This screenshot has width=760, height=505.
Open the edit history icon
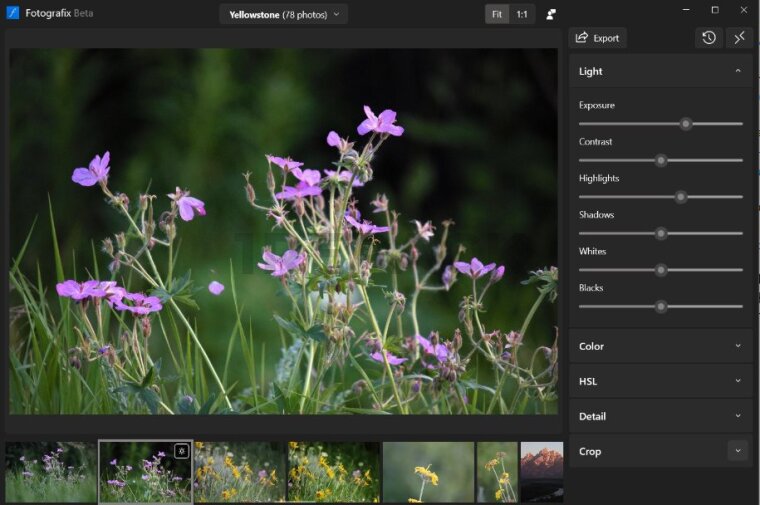click(708, 38)
